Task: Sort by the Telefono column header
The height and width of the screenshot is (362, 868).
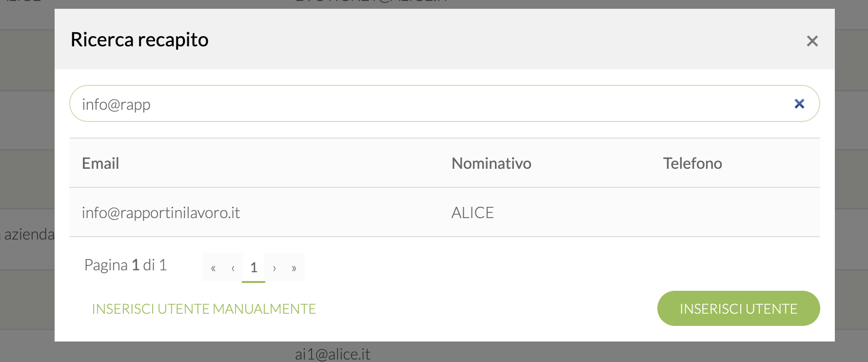Action: click(692, 163)
